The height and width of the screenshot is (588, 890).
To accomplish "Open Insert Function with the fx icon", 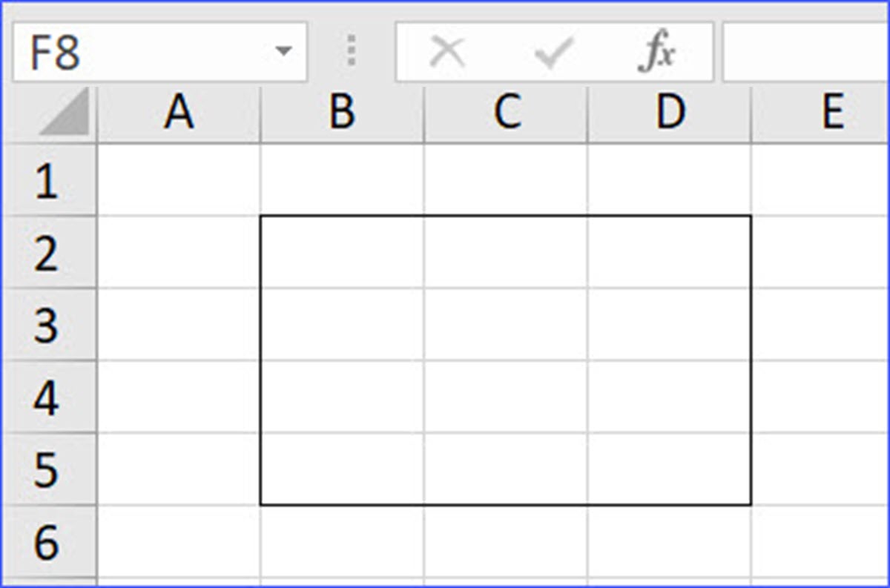I will tap(659, 50).
